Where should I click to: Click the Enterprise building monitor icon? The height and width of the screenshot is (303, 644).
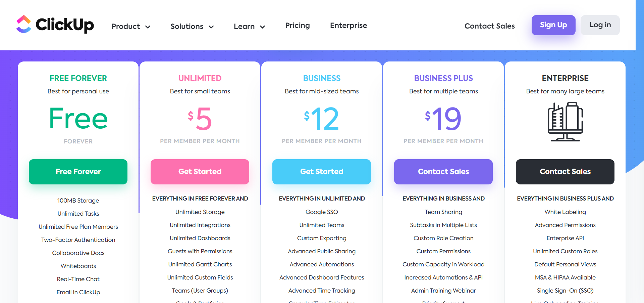pos(565,122)
